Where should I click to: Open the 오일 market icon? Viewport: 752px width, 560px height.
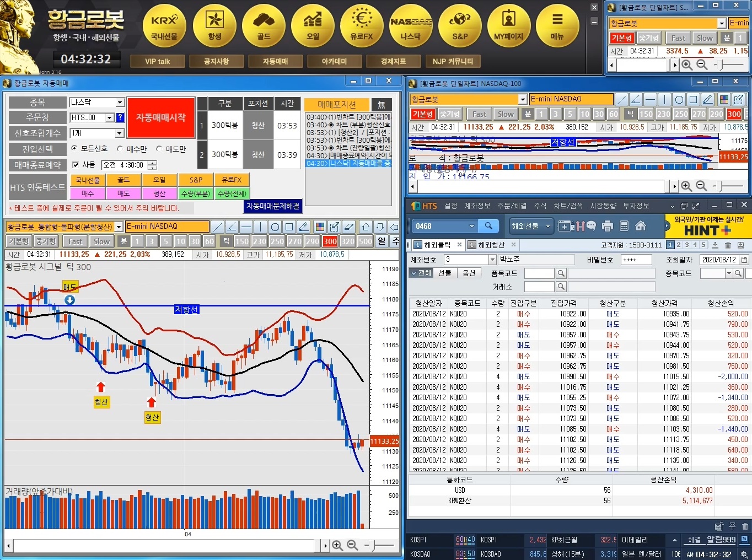pyautogui.click(x=313, y=25)
